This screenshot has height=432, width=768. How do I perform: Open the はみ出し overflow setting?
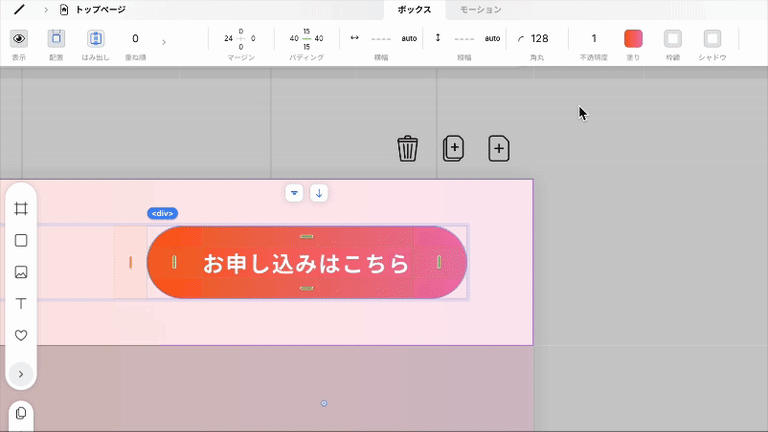coord(96,39)
